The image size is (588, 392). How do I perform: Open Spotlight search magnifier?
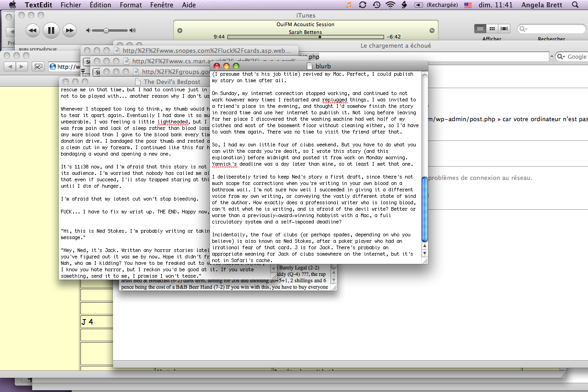(x=575, y=5)
